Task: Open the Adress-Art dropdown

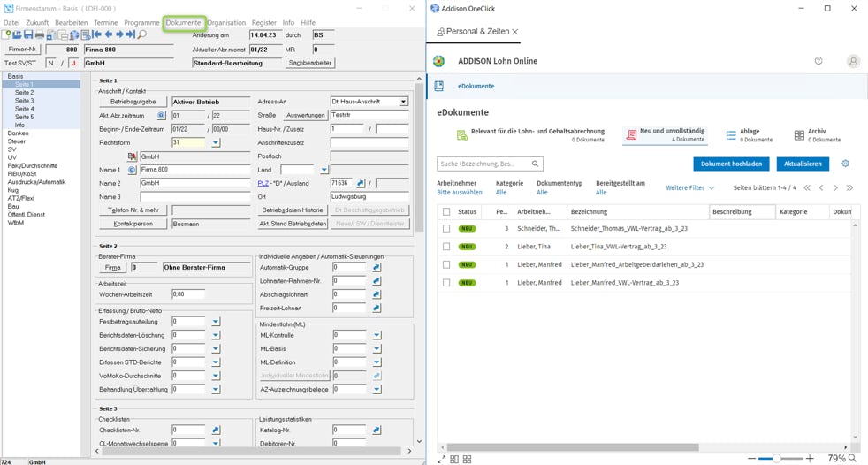Action: [x=403, y=102]
